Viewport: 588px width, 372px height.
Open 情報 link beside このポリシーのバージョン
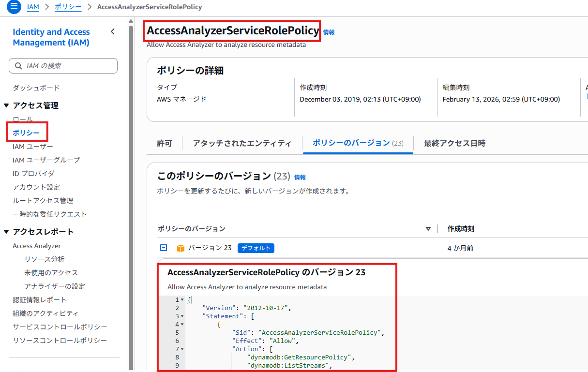300,178
